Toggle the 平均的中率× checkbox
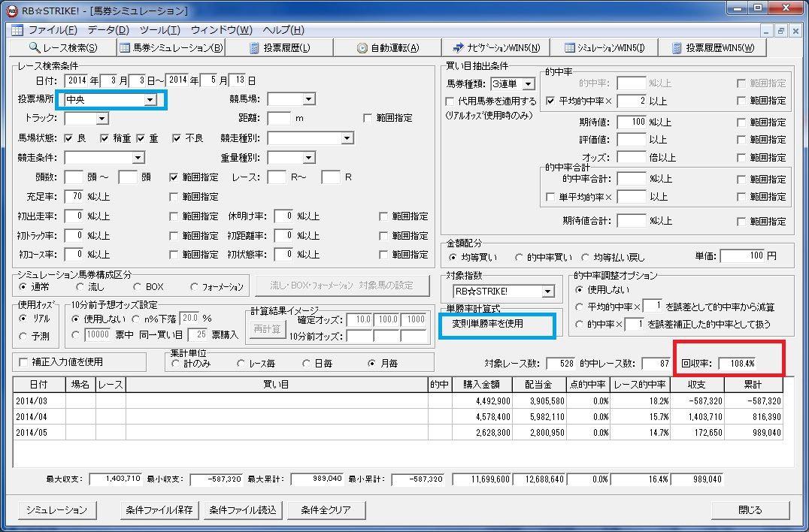 click(x=550, y=101)
